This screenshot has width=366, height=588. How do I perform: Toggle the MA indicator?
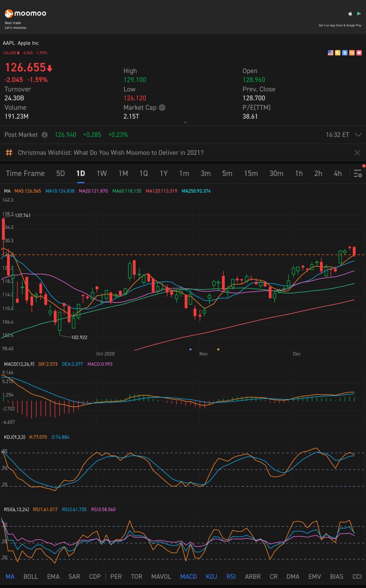tap(10, 576)
